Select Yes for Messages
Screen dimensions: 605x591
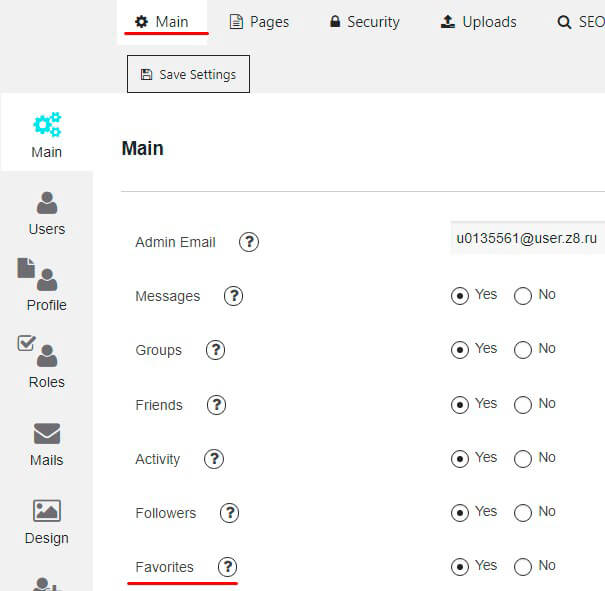460,296
